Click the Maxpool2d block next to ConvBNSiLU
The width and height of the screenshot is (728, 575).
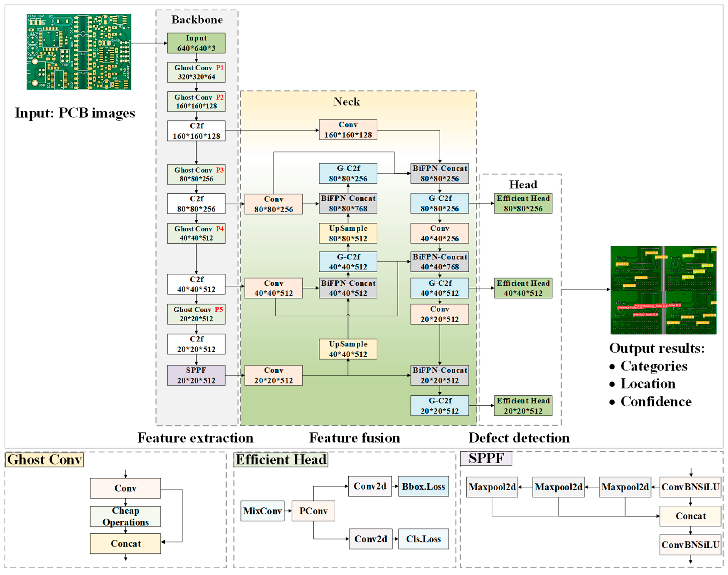[625, 487]
